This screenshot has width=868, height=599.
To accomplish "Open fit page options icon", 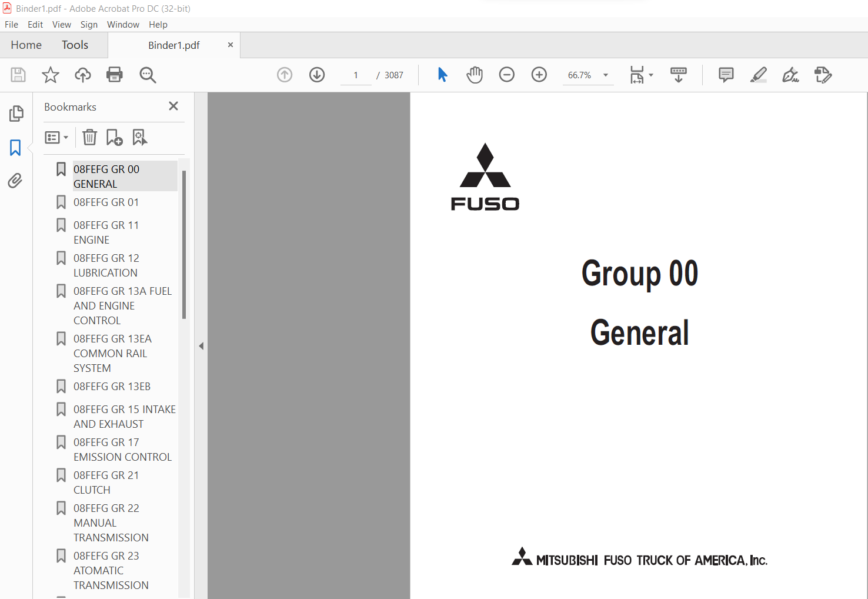I will click(x=637, y=75).
